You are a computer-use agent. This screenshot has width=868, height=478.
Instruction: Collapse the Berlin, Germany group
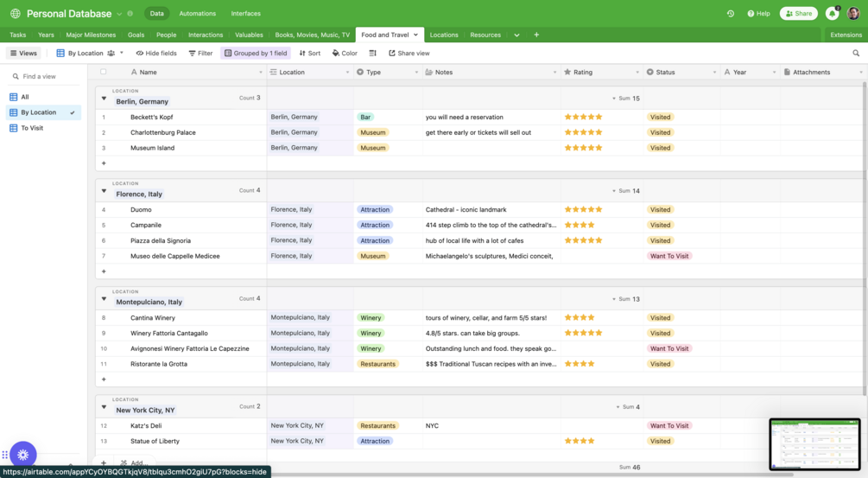click(x=104, y=99)
